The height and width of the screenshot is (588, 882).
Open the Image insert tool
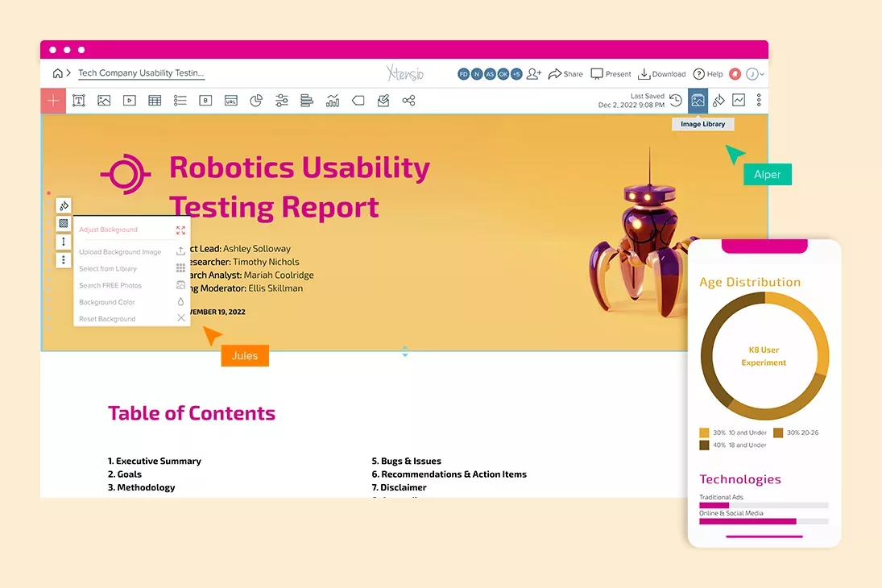click(x=104, y=100)
